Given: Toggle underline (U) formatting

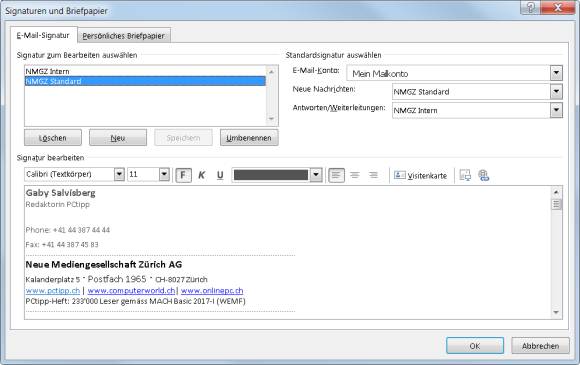Looking at the screenshot, I should coord(220,175).
